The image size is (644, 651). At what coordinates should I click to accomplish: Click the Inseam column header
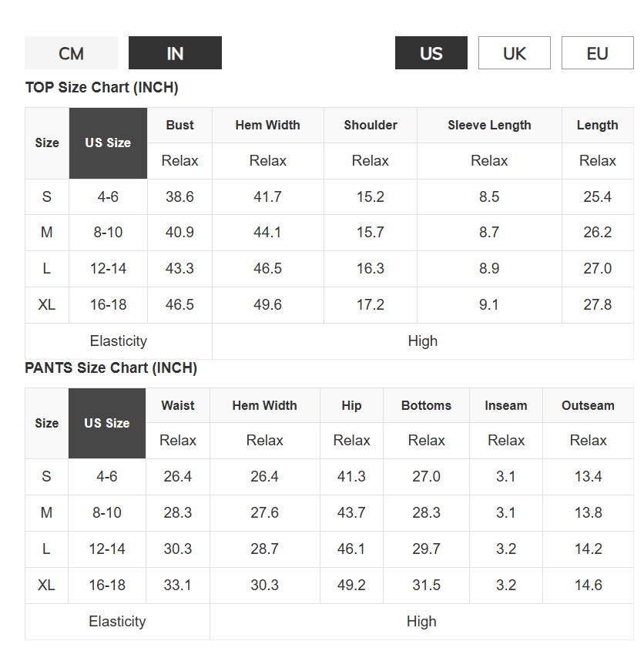tap(506, 405)
